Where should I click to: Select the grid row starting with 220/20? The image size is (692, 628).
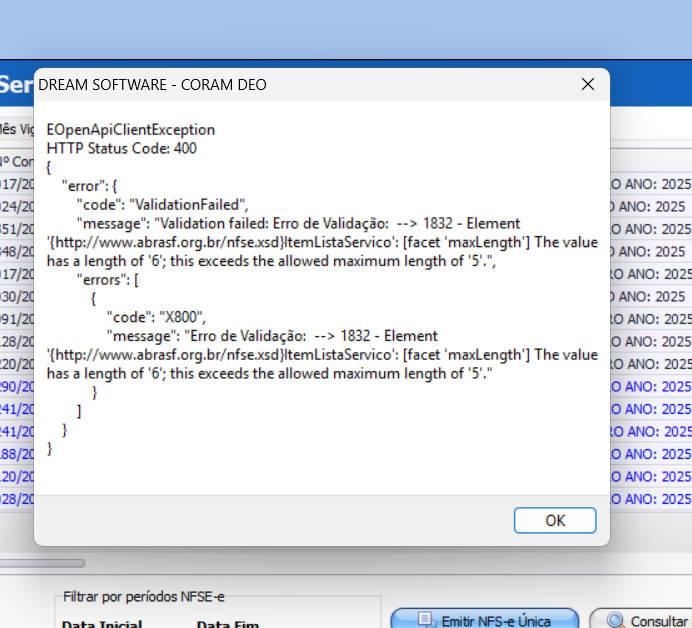click(x=17, y=364)
